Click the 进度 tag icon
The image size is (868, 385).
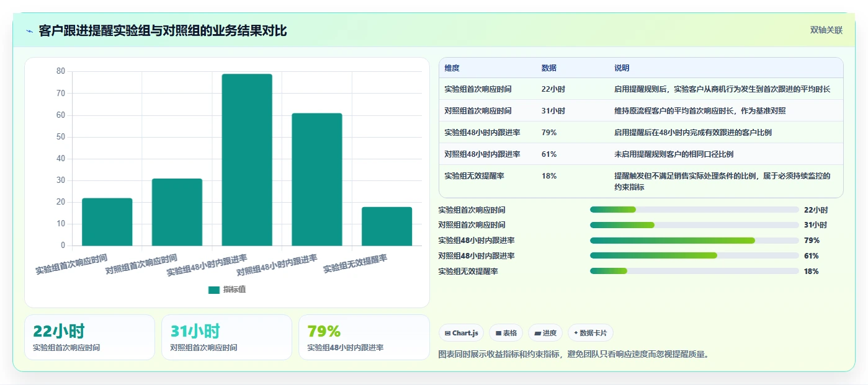(x=537, y=333)
